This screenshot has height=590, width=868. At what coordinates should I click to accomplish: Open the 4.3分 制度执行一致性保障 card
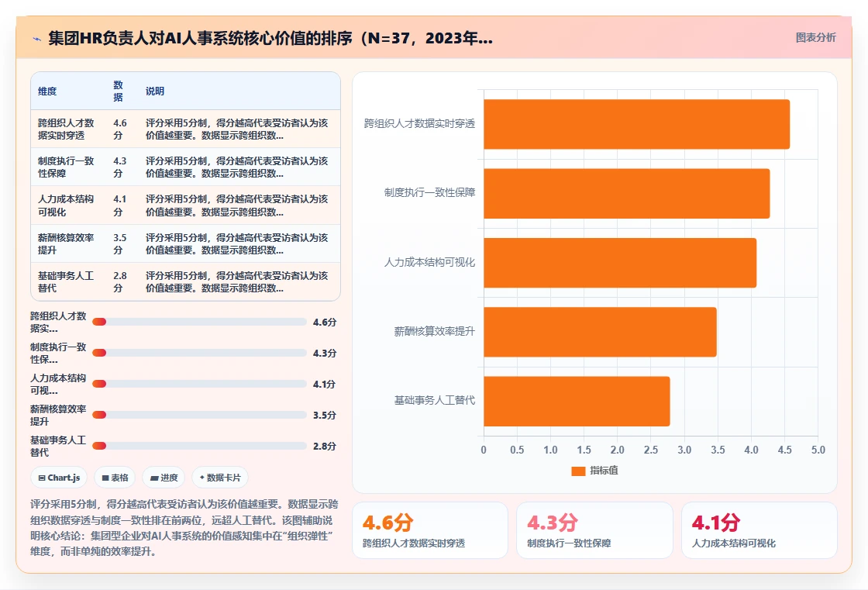[x=594, y=530]
